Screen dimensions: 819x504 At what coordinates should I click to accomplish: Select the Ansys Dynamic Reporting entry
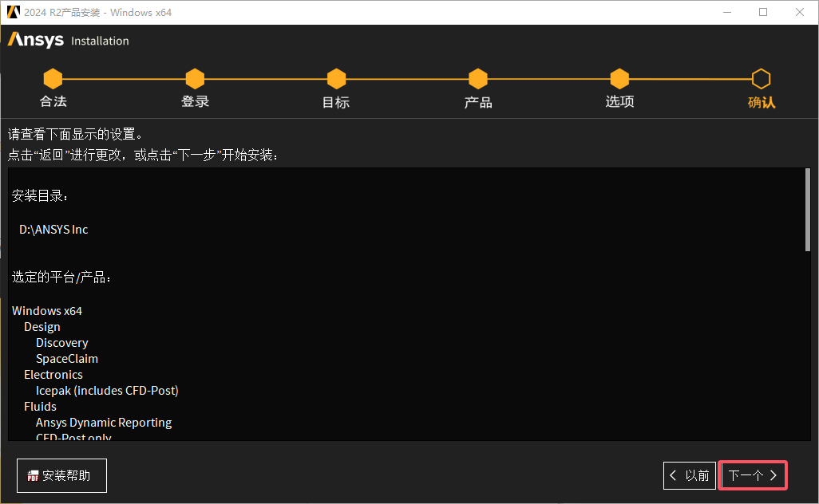104,422
